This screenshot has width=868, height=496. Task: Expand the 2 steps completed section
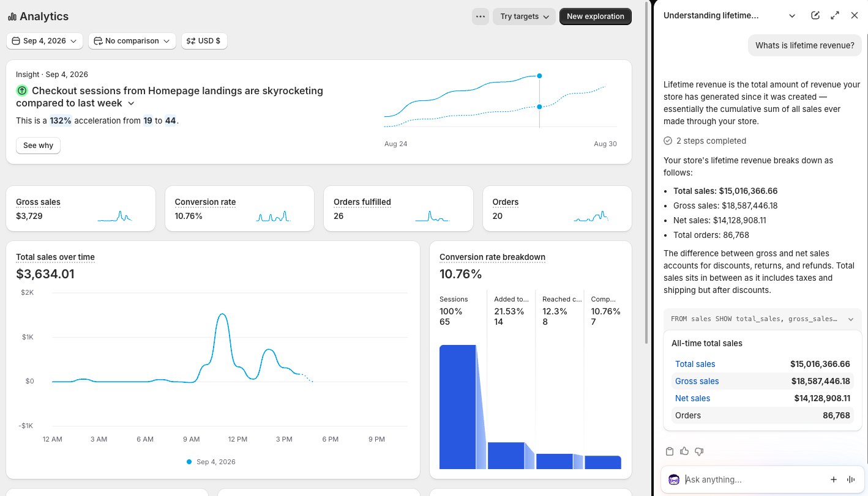(x=705, y=141)
